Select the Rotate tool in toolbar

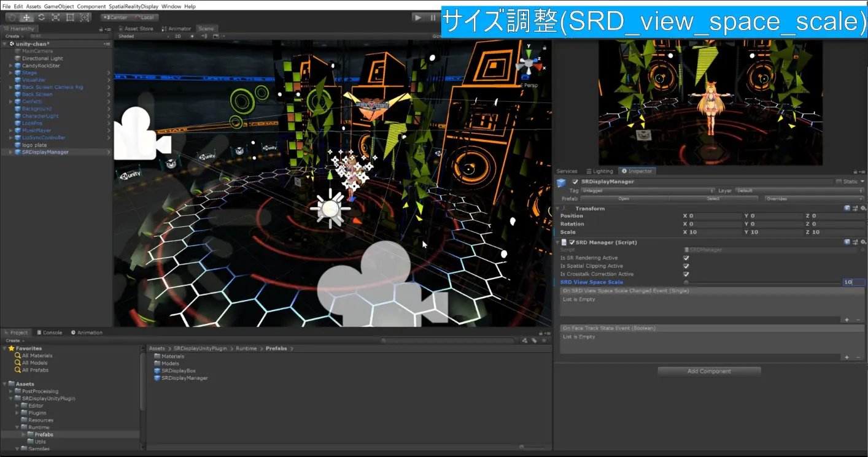coord(41,17)
